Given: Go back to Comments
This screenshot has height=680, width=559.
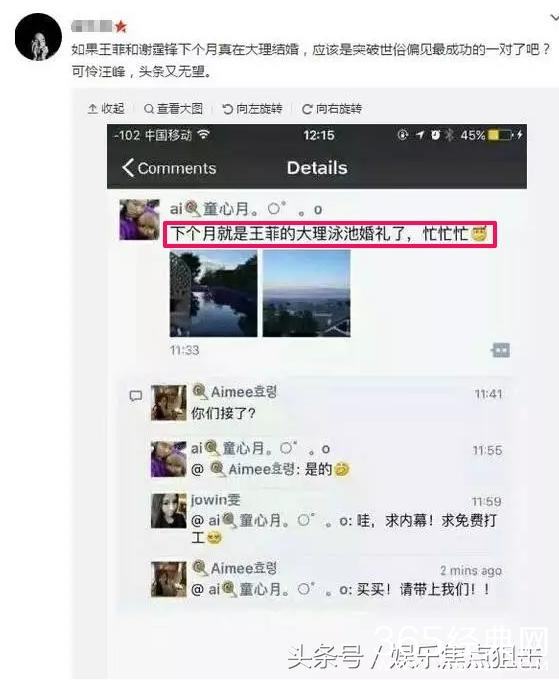Looking at the screenshot, I should tap(169, 168).
